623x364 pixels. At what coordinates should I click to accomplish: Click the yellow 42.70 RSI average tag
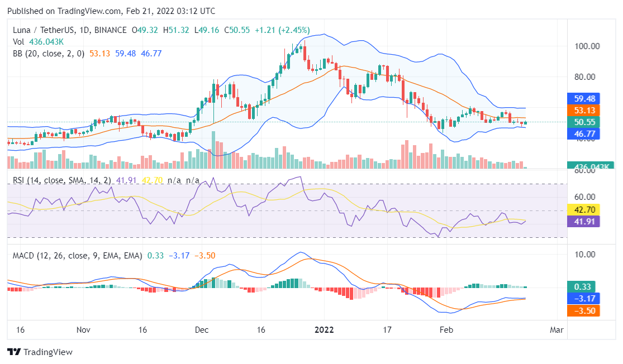(583, 210)
